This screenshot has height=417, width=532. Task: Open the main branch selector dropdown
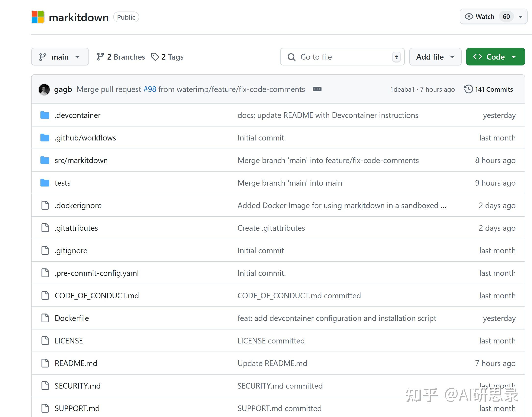[x=60, y=57]
